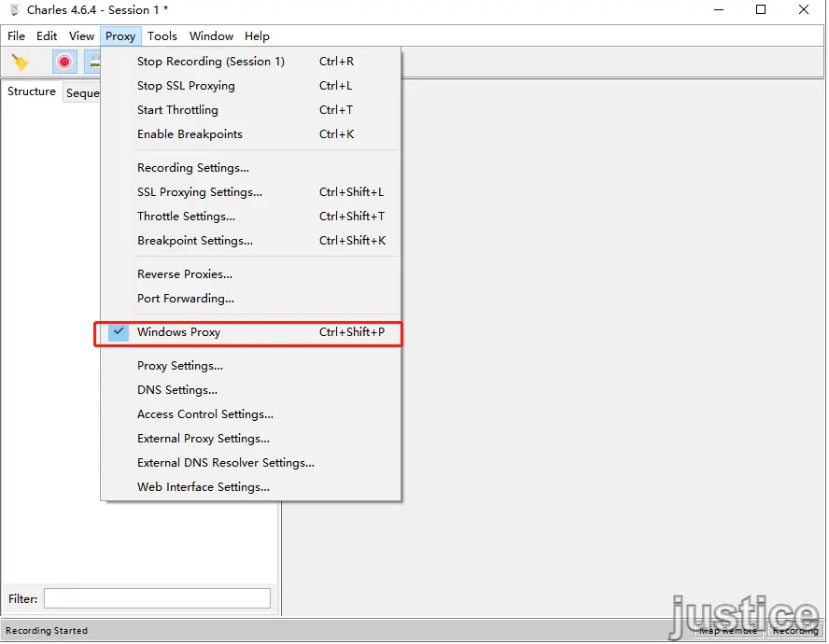829x644 pixels.
Task: Maximize the Charles window
Action: coord(761,9)
